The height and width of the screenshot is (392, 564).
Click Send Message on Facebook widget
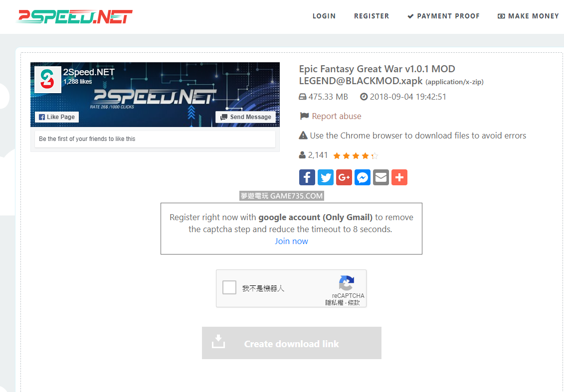click(x=246, y=117)
